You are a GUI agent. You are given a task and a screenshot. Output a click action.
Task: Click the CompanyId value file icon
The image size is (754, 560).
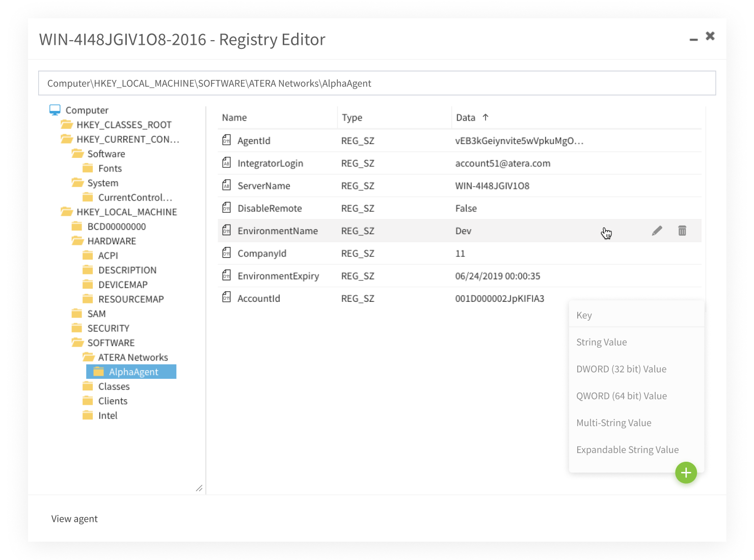(x=227, y=253)
